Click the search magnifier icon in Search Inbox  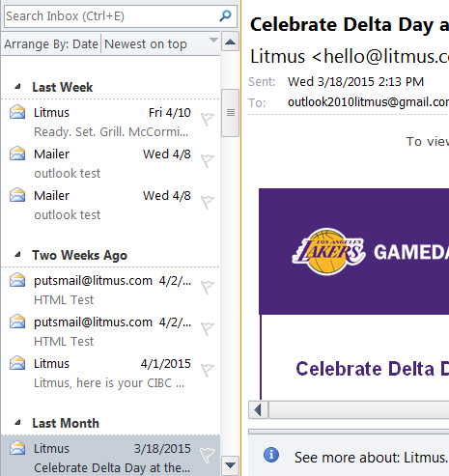point(225,15)
